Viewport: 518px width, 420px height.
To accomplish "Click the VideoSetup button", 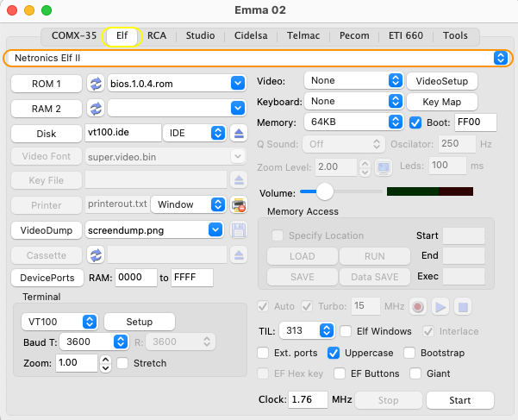I will pos(441,81).
